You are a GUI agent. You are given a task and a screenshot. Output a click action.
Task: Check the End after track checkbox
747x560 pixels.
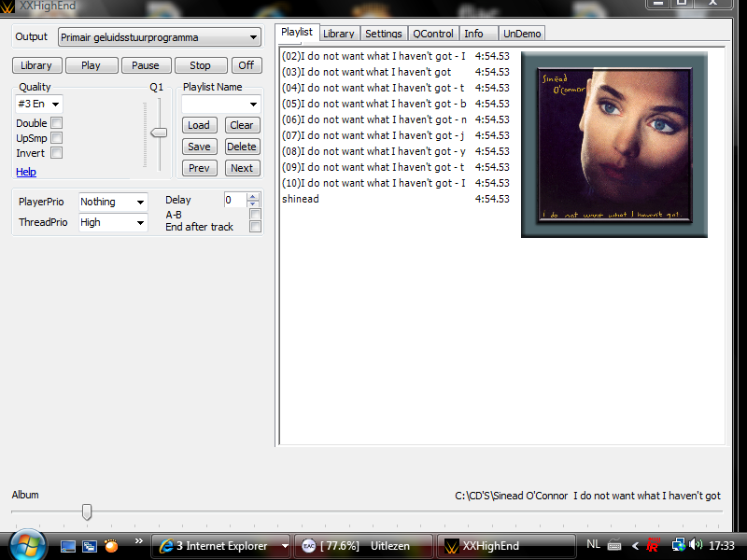[x=255, y=227]
